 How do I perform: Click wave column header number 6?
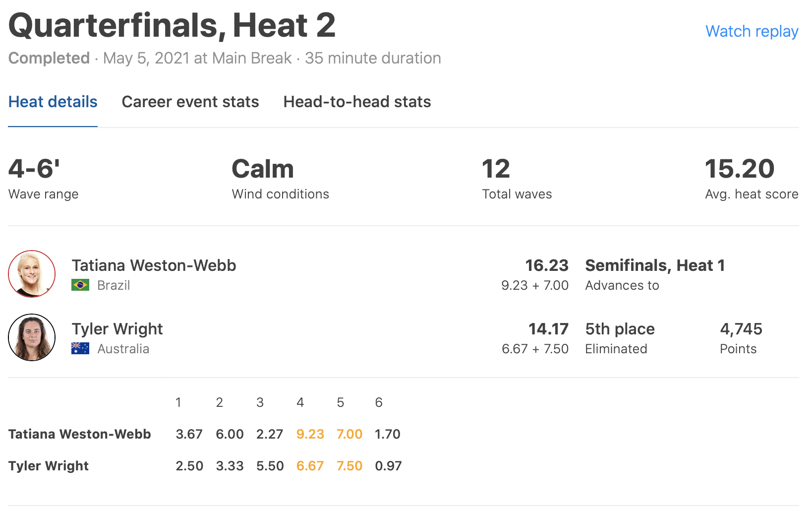pos(379,402)
